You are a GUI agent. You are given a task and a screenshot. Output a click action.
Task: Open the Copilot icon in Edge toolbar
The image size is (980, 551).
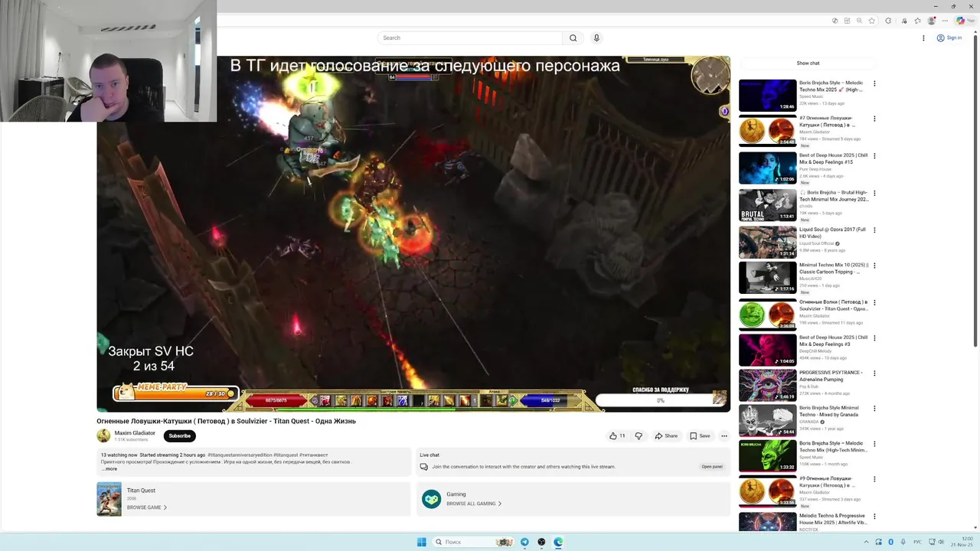[x=961, y=21]
